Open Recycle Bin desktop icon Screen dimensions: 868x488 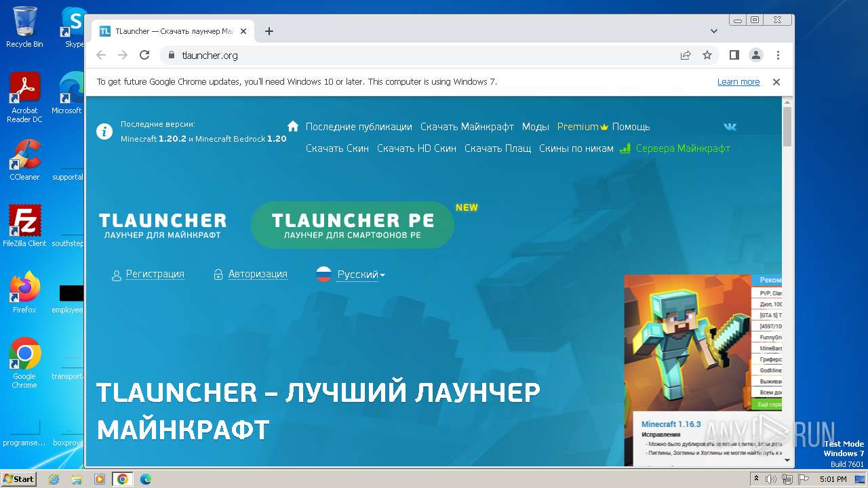click(x=24, y=27)
